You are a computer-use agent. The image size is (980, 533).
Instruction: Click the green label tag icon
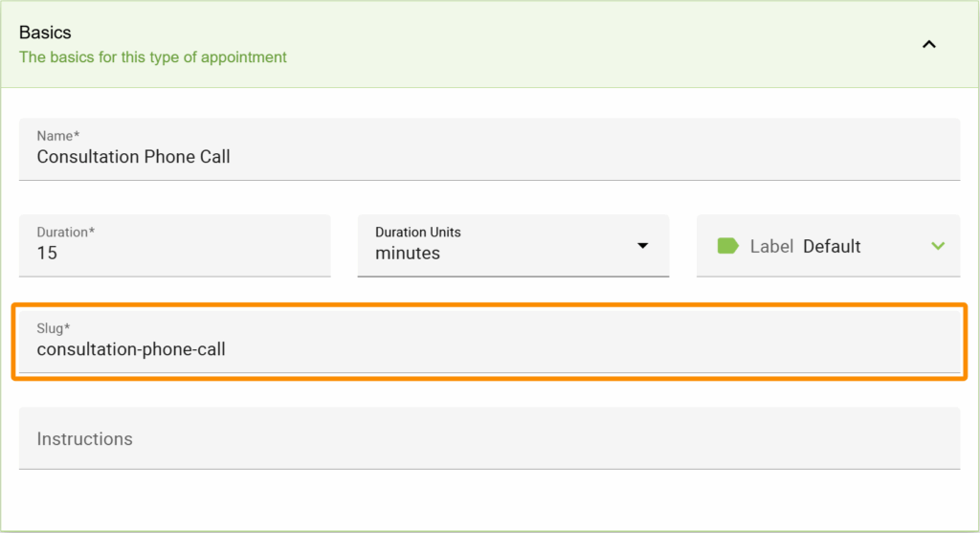click(x=728, y=246)
